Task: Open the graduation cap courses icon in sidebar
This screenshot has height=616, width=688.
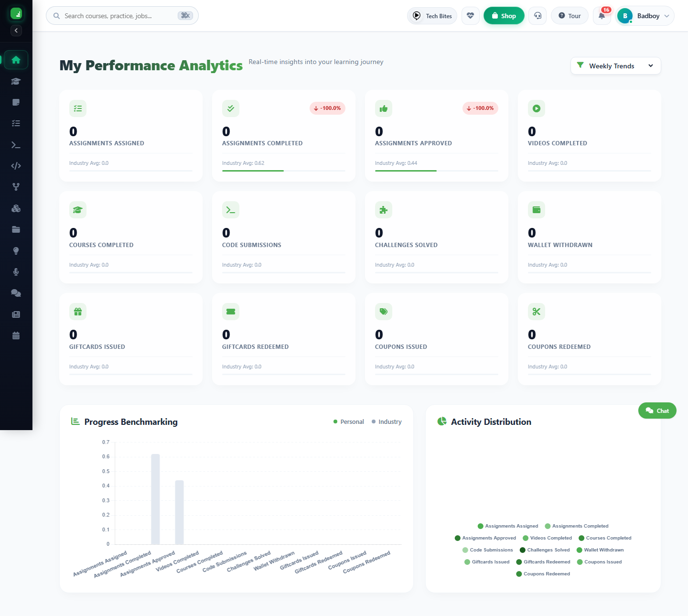Action: 16,81
